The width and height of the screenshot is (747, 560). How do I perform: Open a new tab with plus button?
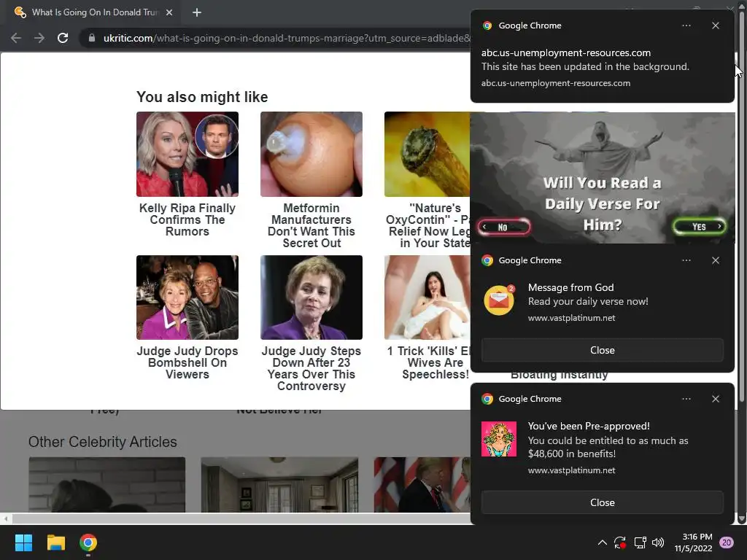tap(197, 12)
